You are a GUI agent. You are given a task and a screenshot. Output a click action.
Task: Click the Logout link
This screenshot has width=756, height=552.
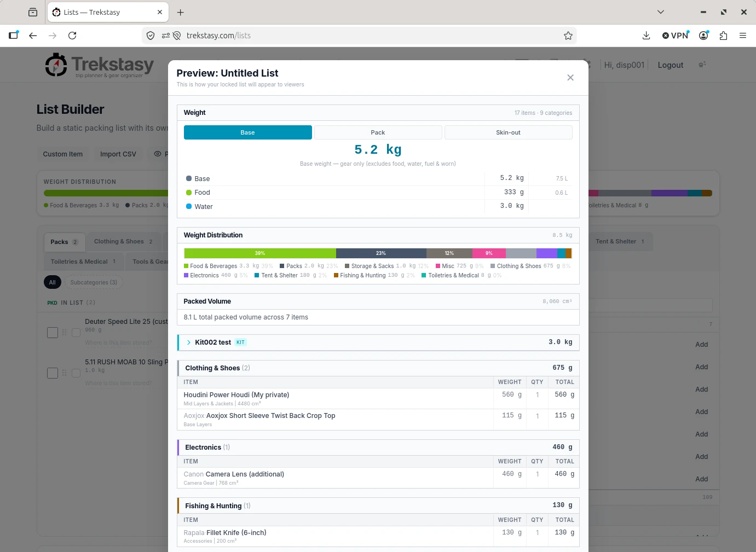point(670,65)
